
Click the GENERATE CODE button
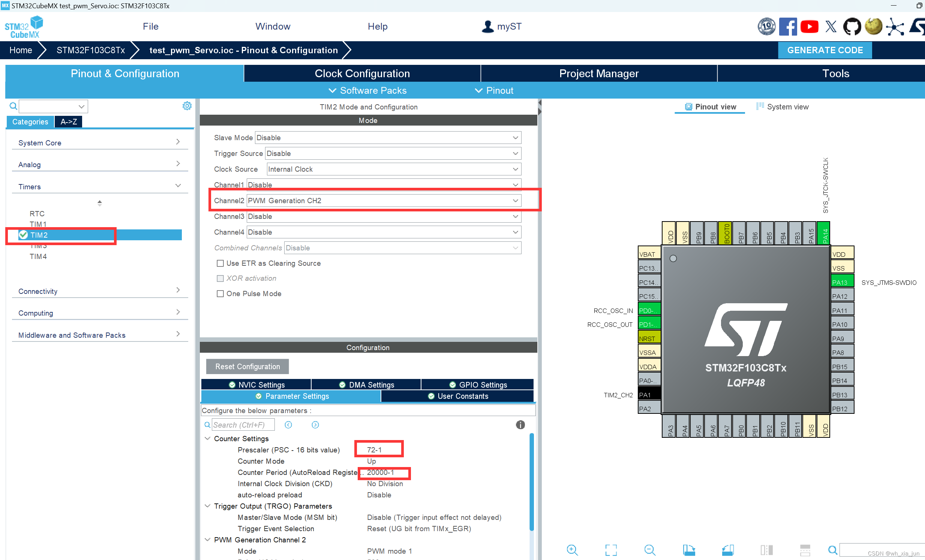pos(825,50)
